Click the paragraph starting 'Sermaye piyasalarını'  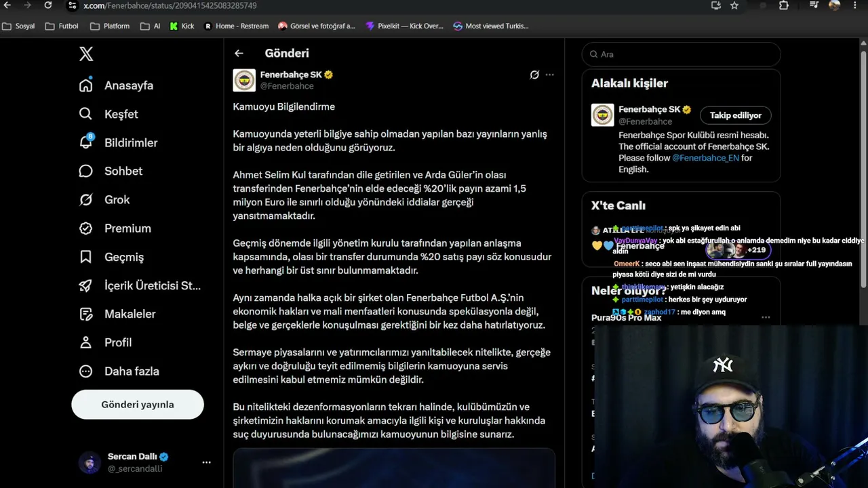tap(392, 366)
